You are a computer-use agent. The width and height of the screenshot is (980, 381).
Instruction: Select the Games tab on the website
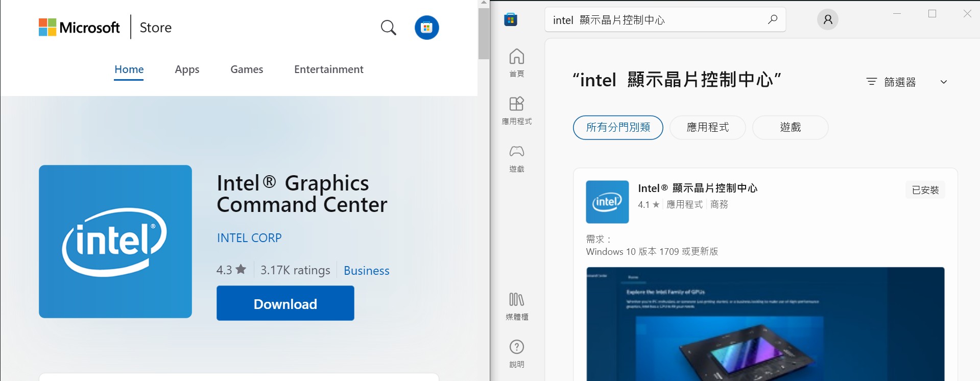click(x=247, y=69)
